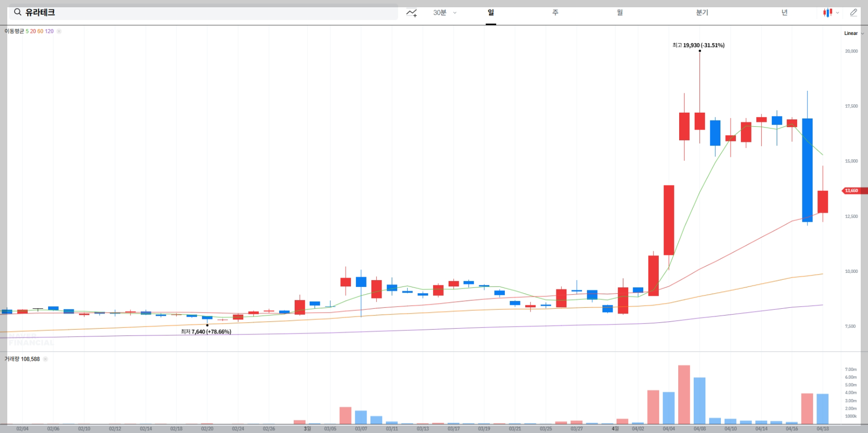Image resolution: width=868 pixels, height=433 pixels.
Task: Switch to the 월 monthly tab
Action: click(x=620, y=13)
